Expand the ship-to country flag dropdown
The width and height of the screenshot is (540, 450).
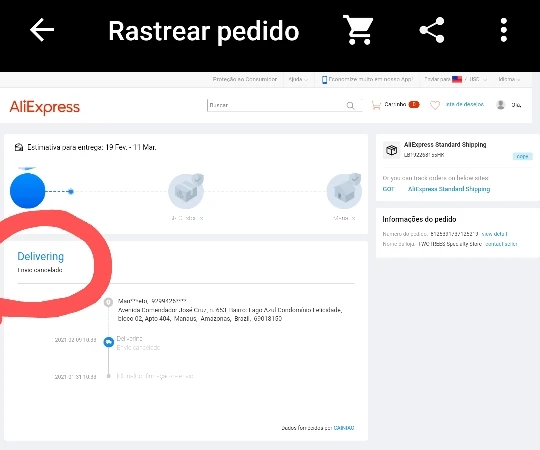point(455,80)
